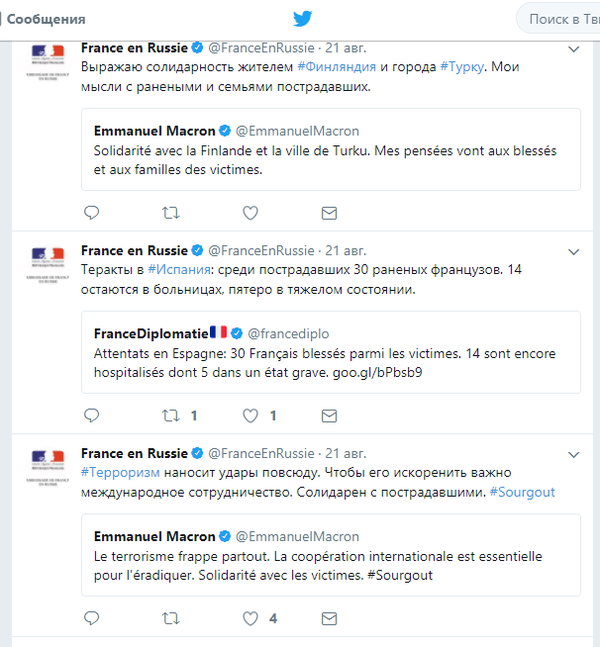
Task: Open quoted FranceDiplomatie tweet about Espagne
Action: click(x=331, y=352)
